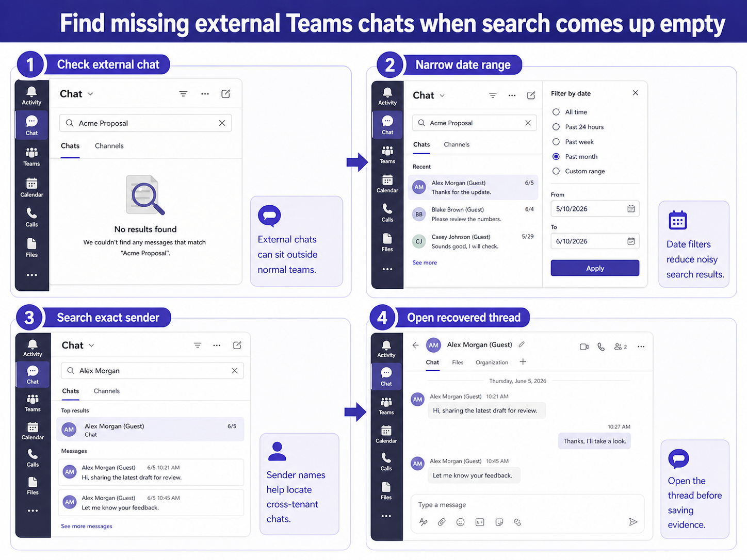Open GIF picker in compose box

click(480, 522)
